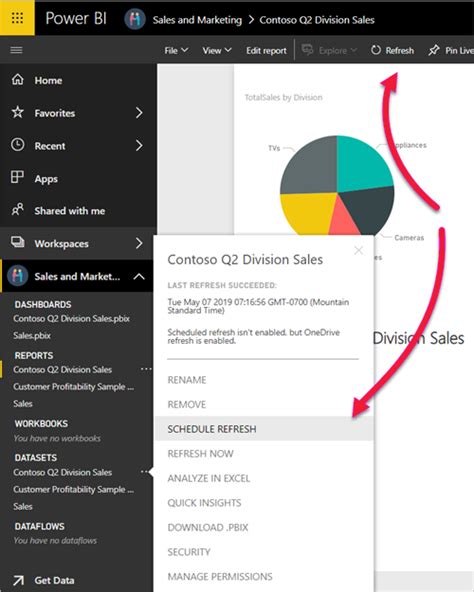
Task: Click the Home house icon
Action: [17, 80]
